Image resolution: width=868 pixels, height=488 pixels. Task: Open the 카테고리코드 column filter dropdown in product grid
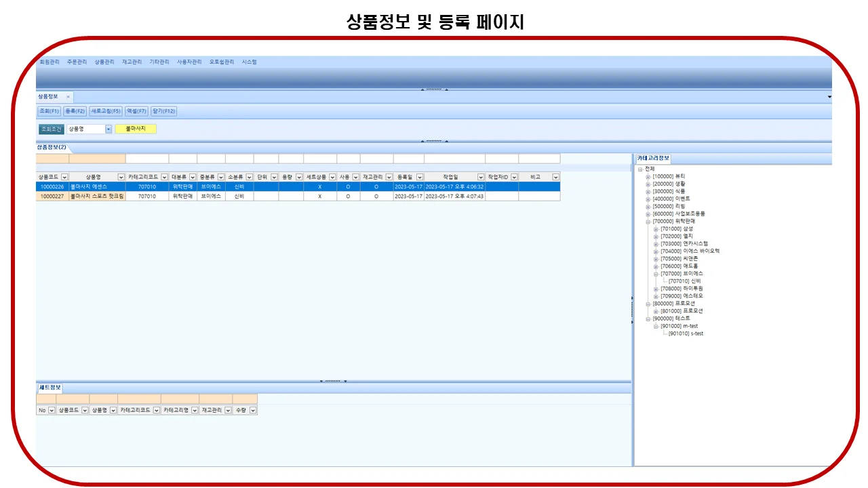[x=164, y=177]
